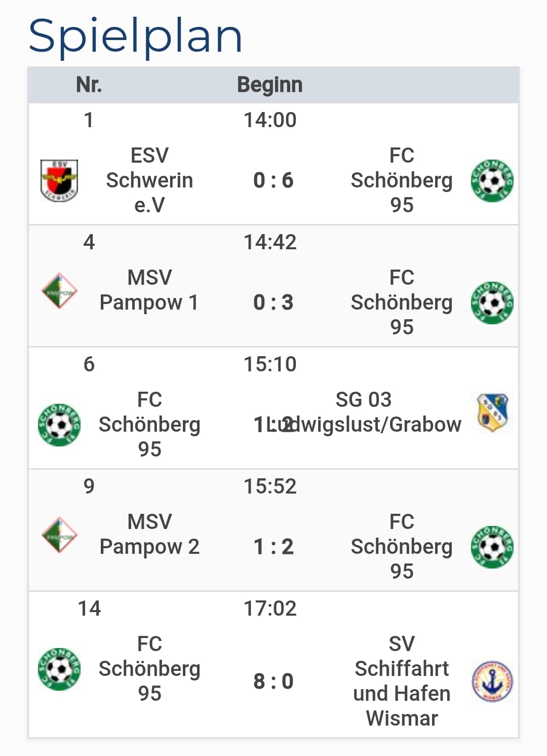
Task: Click FC Schönberg logo in the 14:42 match
Action: click(x=492, y=303)
